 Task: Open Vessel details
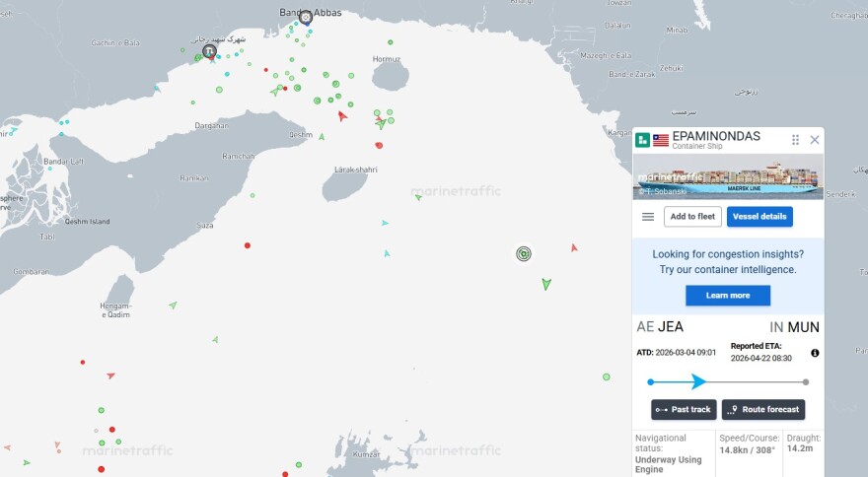(759, 217)
